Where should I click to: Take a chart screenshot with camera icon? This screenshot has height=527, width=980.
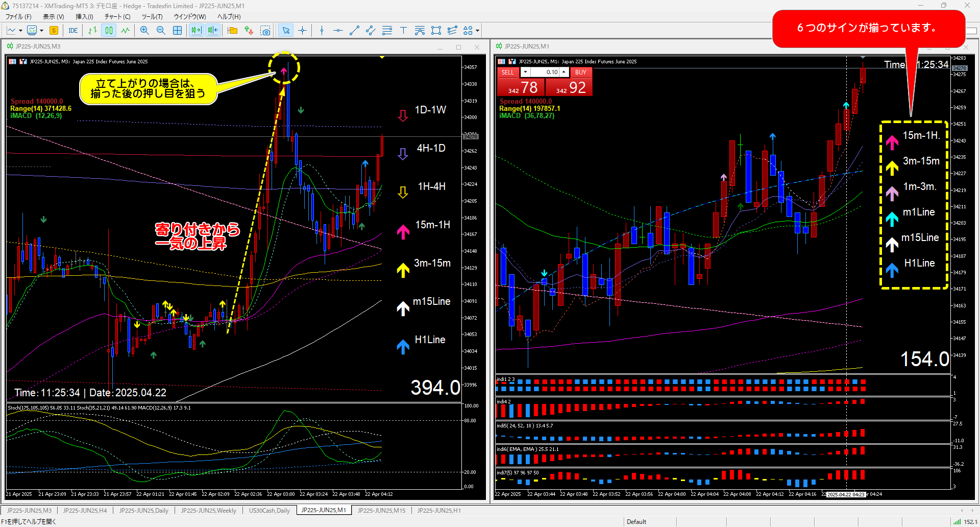click(x=265, y=31)
